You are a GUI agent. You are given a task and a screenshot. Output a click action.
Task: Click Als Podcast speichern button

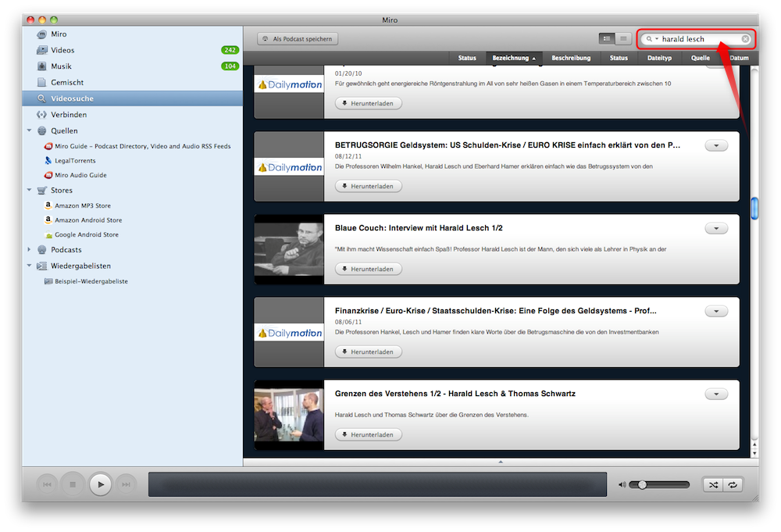(x=298, y=38)
